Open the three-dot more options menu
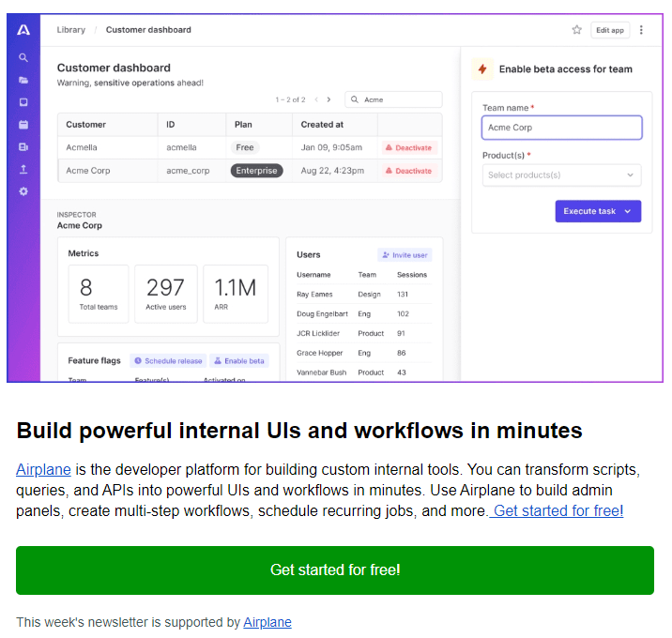This screenshot has height=638, width=672. coord(641,30)
